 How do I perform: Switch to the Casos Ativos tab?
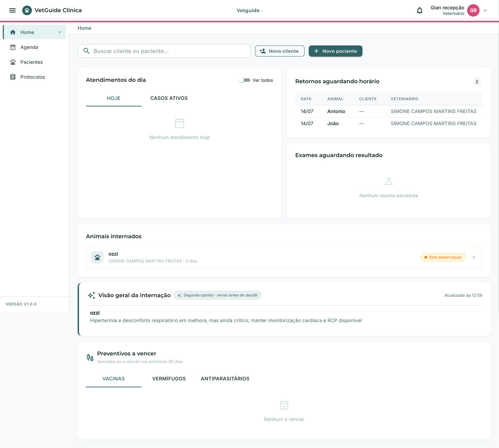tap(169, 98)
